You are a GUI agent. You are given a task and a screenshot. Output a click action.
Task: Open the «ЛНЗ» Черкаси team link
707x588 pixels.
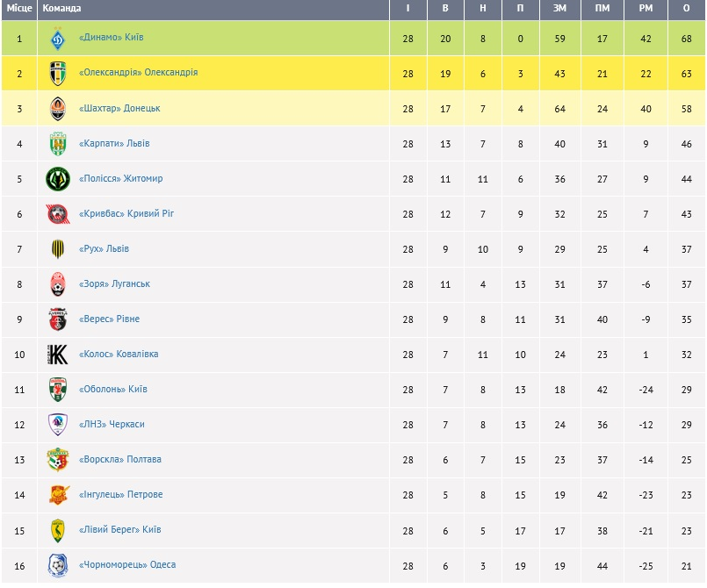tap(112, 425)
